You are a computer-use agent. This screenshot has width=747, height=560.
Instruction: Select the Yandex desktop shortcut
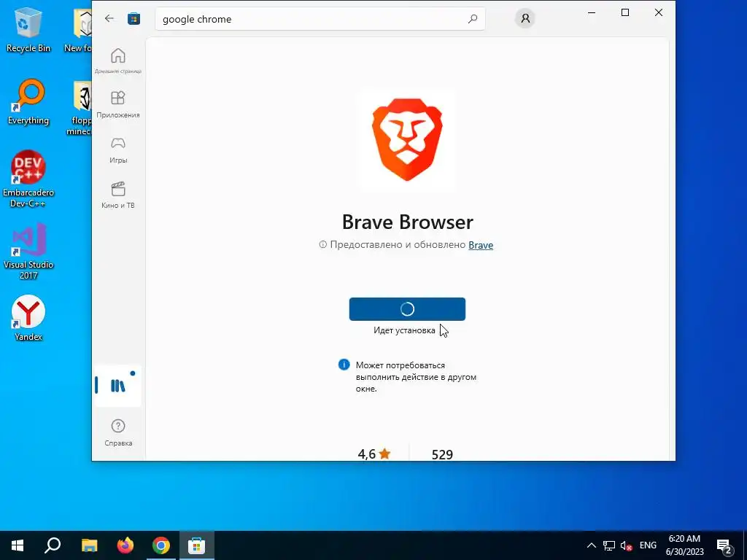(28, 318)
